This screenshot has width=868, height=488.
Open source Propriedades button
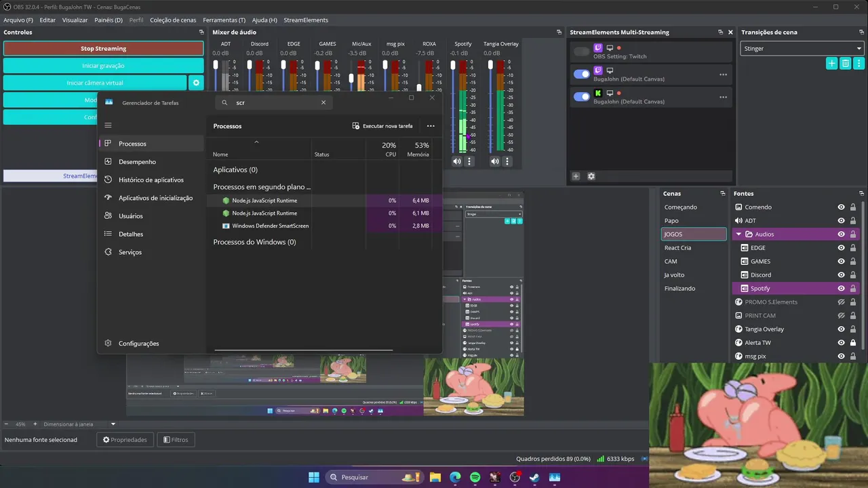coord(125,440)
